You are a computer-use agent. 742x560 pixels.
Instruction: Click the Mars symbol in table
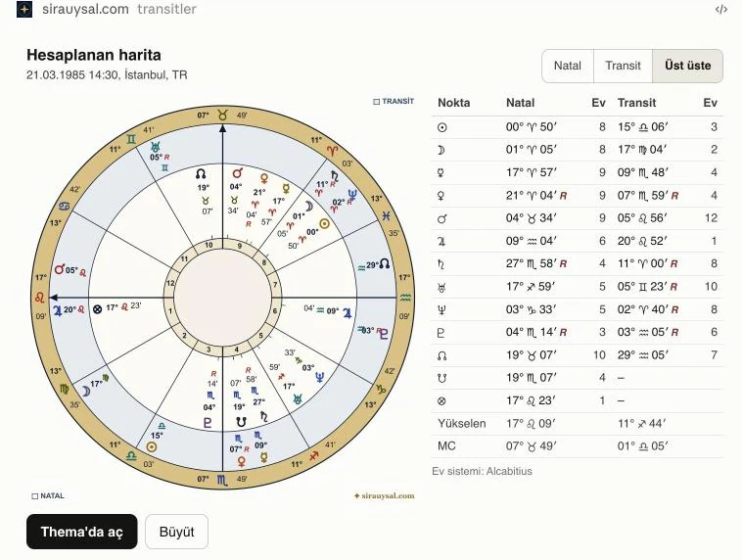point(442,218)
